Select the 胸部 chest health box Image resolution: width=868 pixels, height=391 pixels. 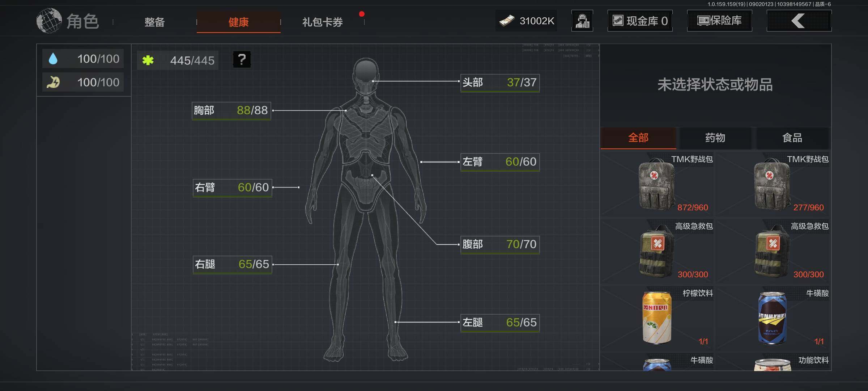tap(231, 111)
